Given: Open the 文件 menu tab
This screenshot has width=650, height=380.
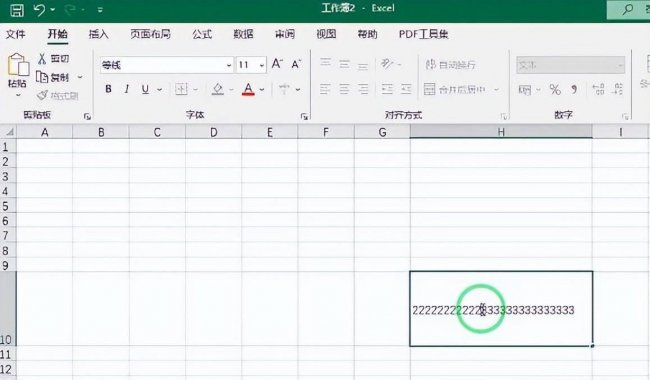Looking at the screenshot, I should 16,34.
